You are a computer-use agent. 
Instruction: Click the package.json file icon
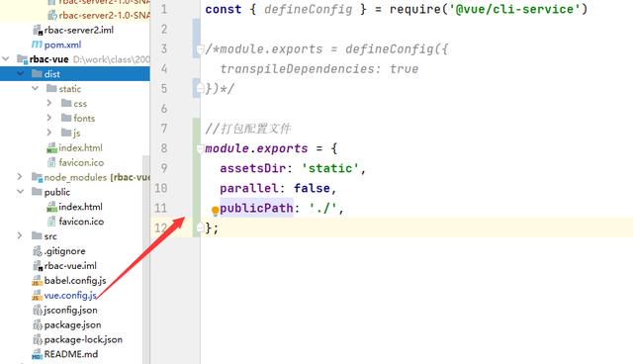click(38, 324)
